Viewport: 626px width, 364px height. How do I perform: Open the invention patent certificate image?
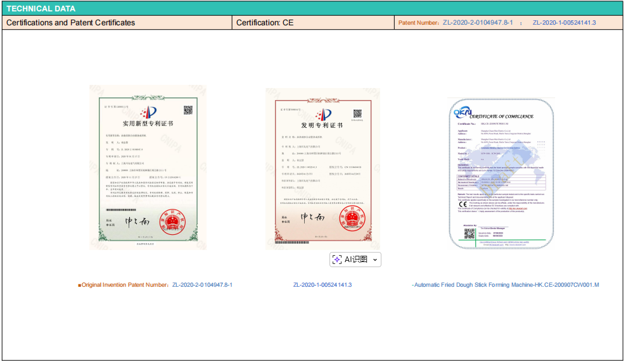[323, 168]
